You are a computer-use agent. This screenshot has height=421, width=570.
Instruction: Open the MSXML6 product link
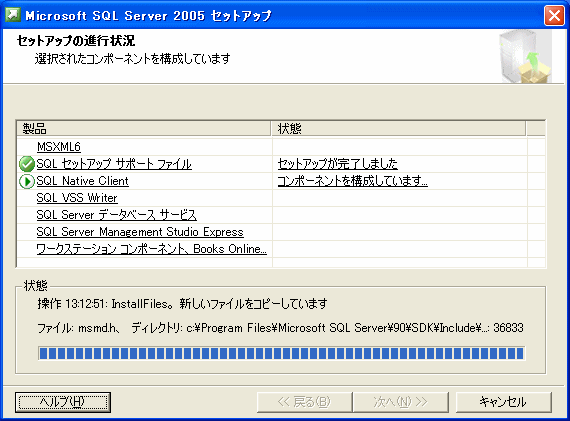click(59, 147)
